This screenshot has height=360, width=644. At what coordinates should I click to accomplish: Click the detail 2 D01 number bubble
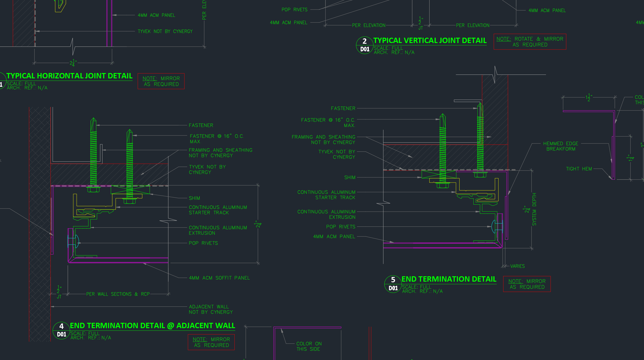(x=365, y=45)
